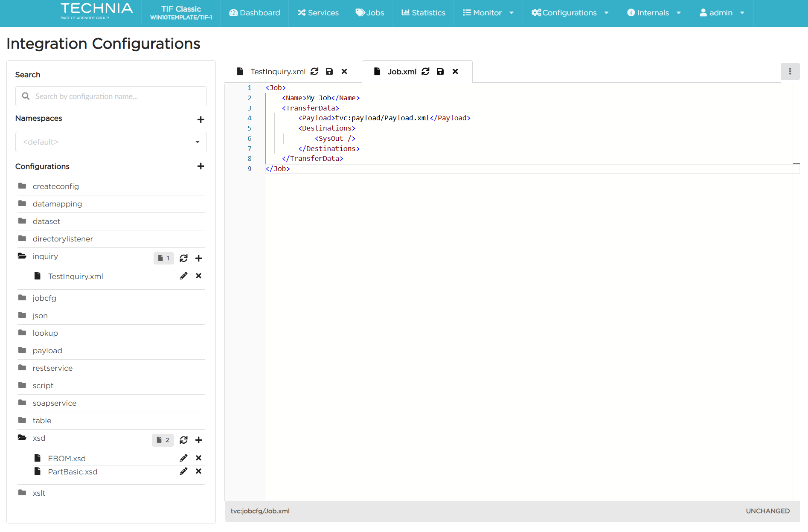Add a new namespace with plus icon
This screenshot has height=532, width=808.
[201, 119]
